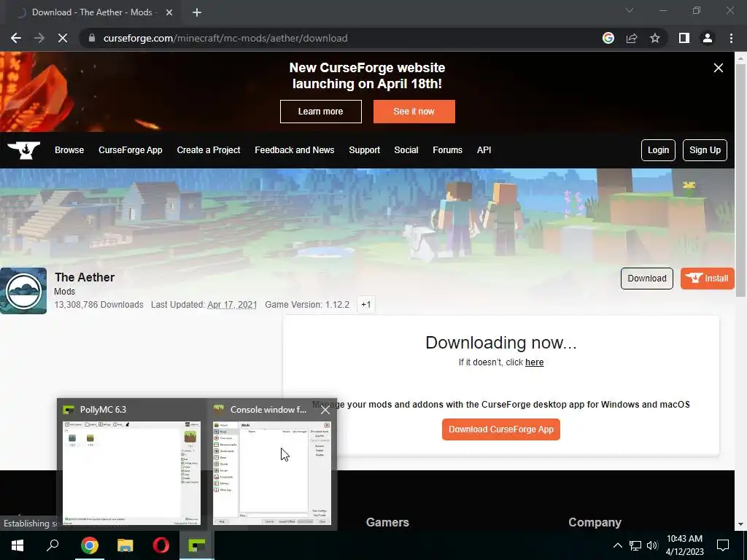Open File Explorer from taskbar
Screen dimensions: 747x560
(x=125, y=545)
